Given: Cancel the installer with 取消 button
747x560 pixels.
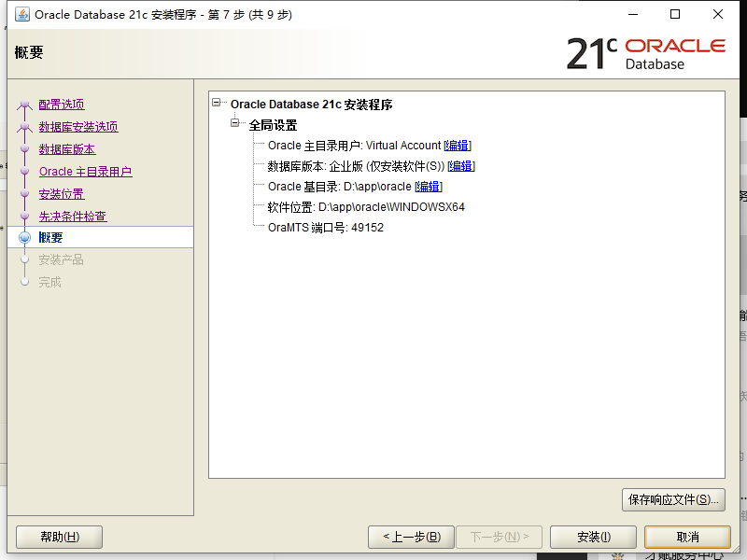Looking at the screenshot, I should (x=687, y=538).
